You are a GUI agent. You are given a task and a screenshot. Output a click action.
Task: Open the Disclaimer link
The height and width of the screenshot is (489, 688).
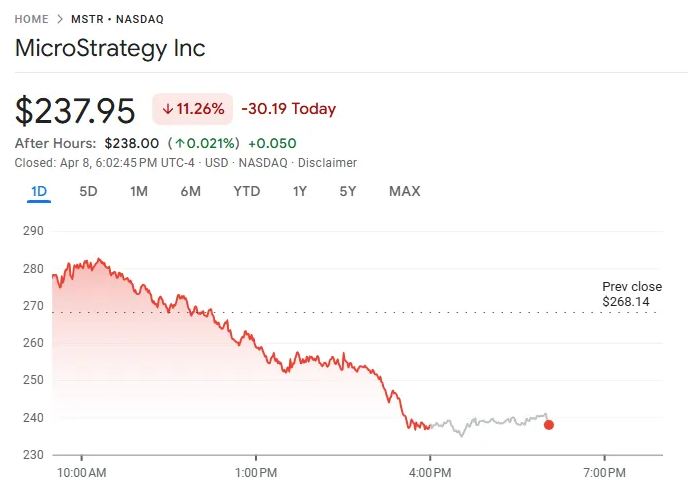point(330,163)
